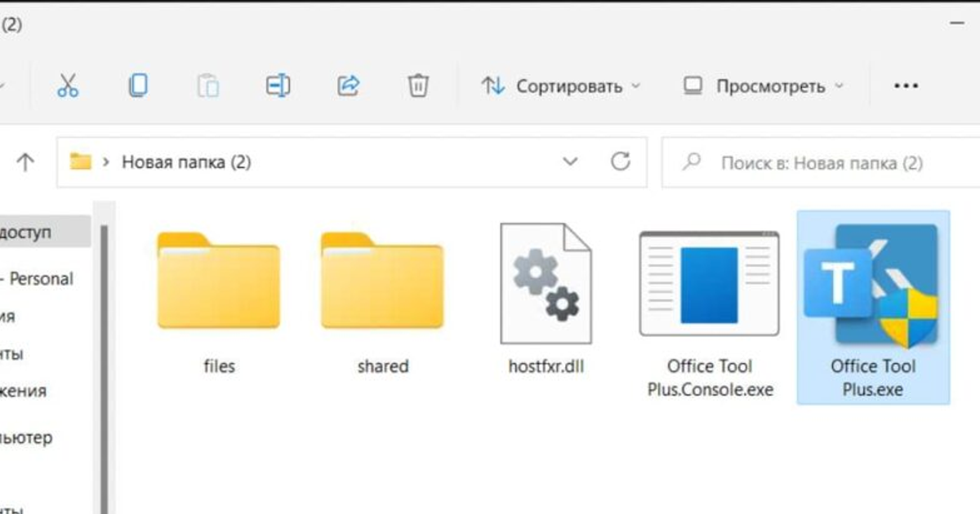This screenshot has width=980, height=514.
Task: Click the search field Поиск в: Новая папка (2)
Action: [821, 162]
